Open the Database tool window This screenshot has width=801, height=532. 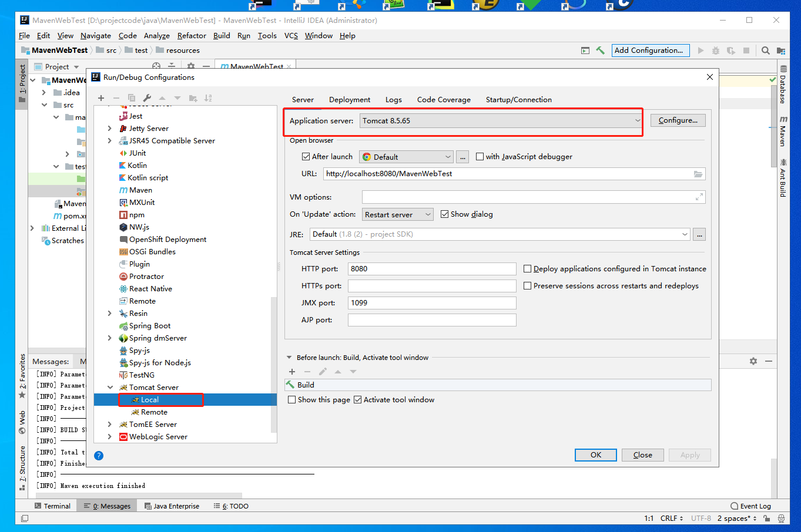(x=783, y=85)
